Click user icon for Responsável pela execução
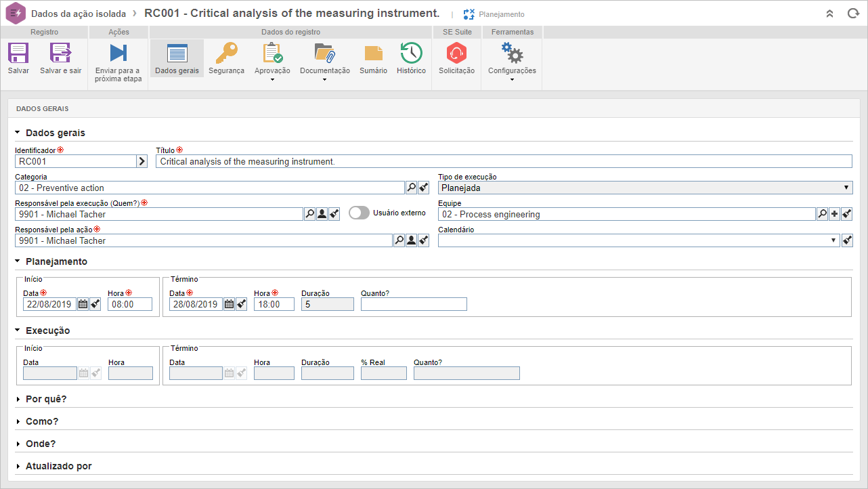 click(322, 214)
